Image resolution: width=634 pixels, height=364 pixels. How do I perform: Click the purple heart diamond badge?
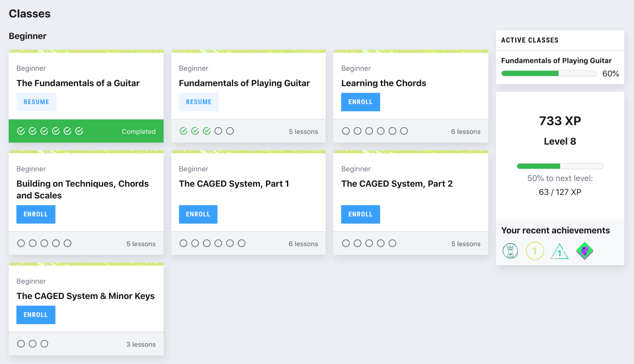584,251
